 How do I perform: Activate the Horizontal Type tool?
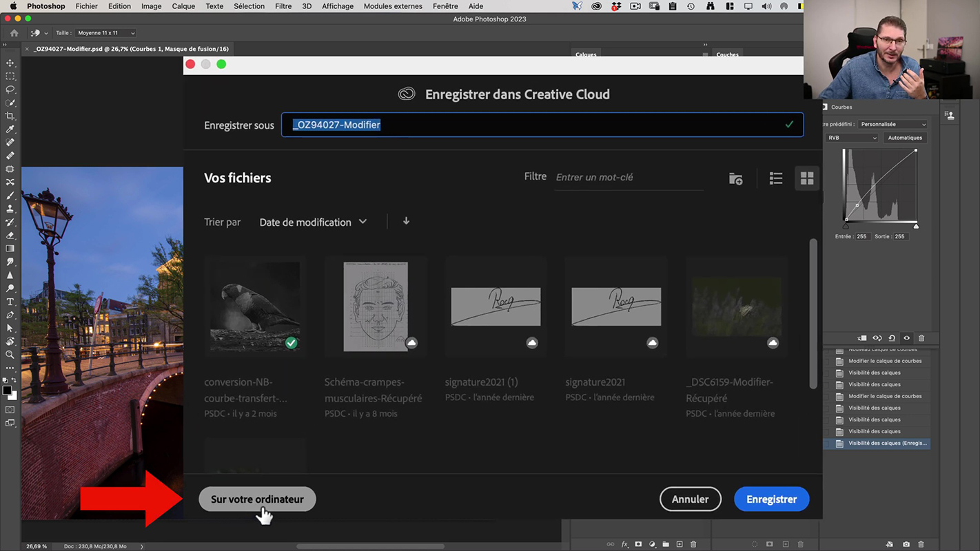coord(10,302)
